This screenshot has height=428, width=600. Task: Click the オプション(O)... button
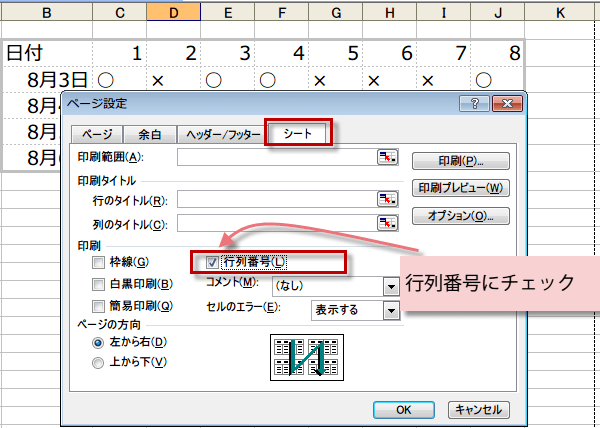[461, 216]
